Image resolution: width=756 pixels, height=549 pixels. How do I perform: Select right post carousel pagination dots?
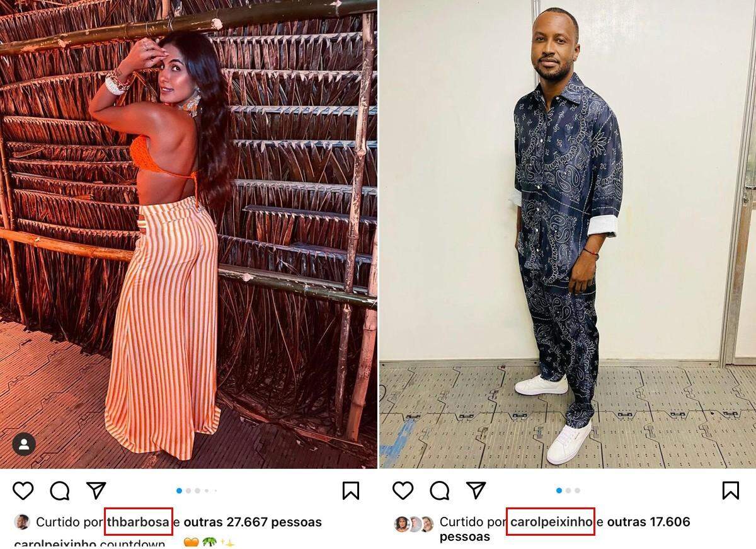(x=568, y=490)
